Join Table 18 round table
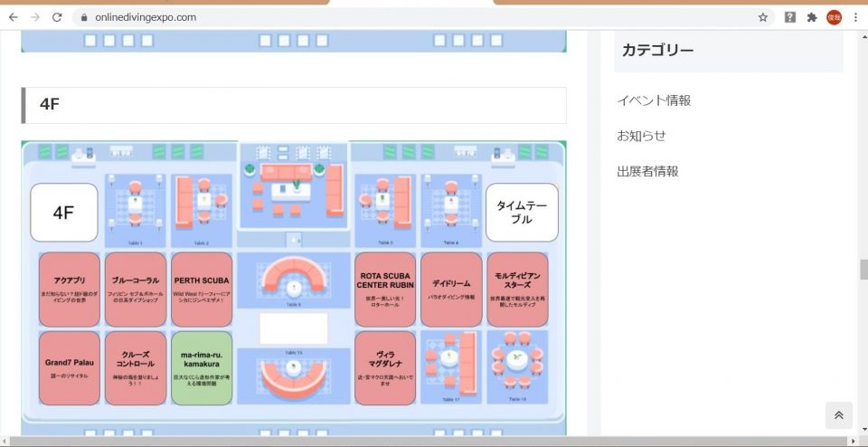 pyautogui.click(x=517, y=367)
